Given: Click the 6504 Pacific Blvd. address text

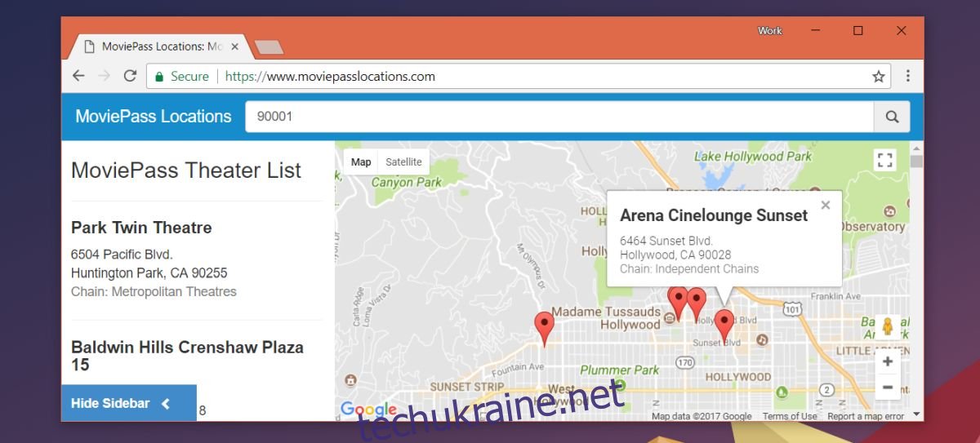Looking at the screenshot, I should (x=122, y=254).
